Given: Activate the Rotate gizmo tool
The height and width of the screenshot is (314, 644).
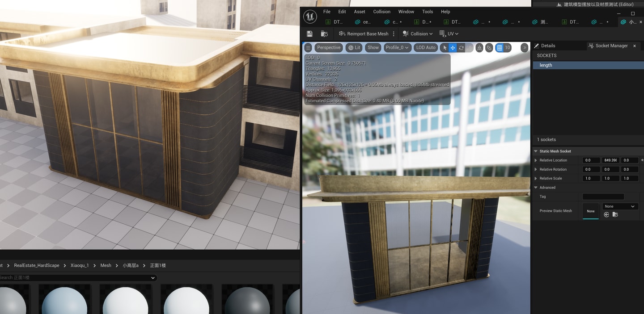Looking at the screenshot, I should (461, 47).
